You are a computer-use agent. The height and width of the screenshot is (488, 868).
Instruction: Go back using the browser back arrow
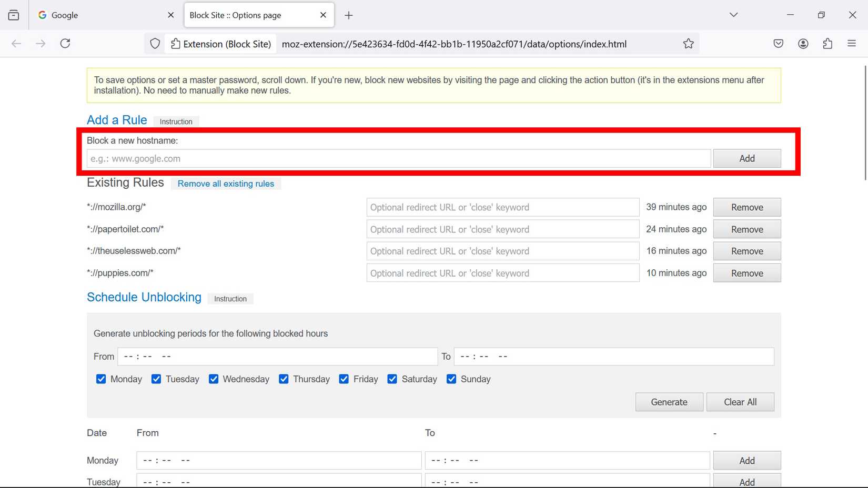(x=16, y=44)
